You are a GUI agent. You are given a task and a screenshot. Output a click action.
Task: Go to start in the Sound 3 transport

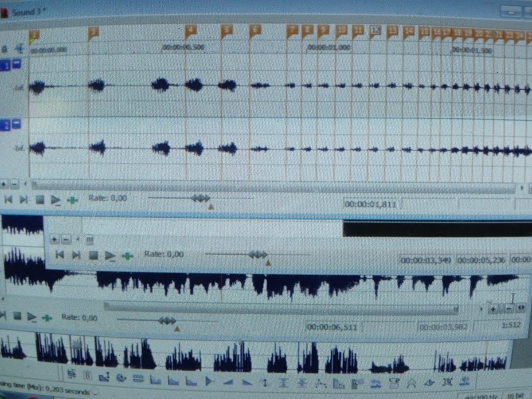click(8, 199)
